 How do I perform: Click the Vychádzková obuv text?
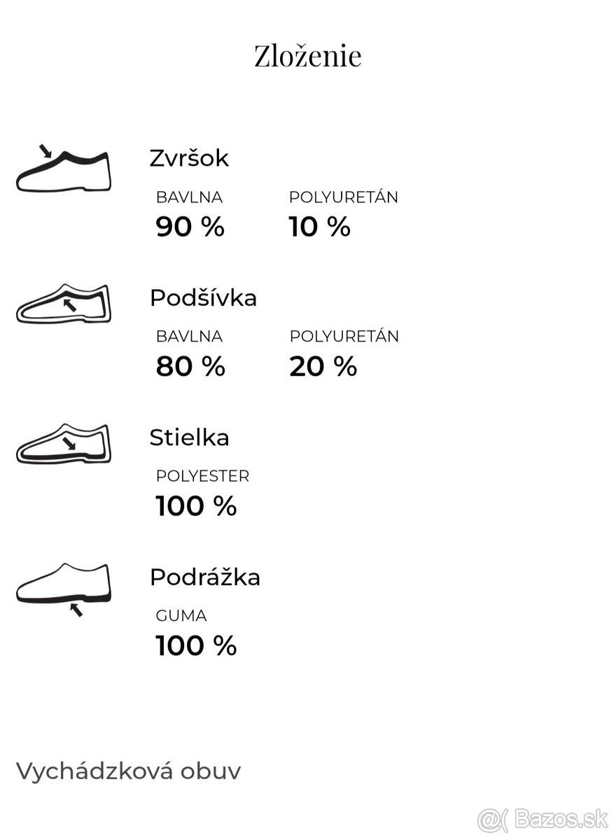(x=128, y=771)
